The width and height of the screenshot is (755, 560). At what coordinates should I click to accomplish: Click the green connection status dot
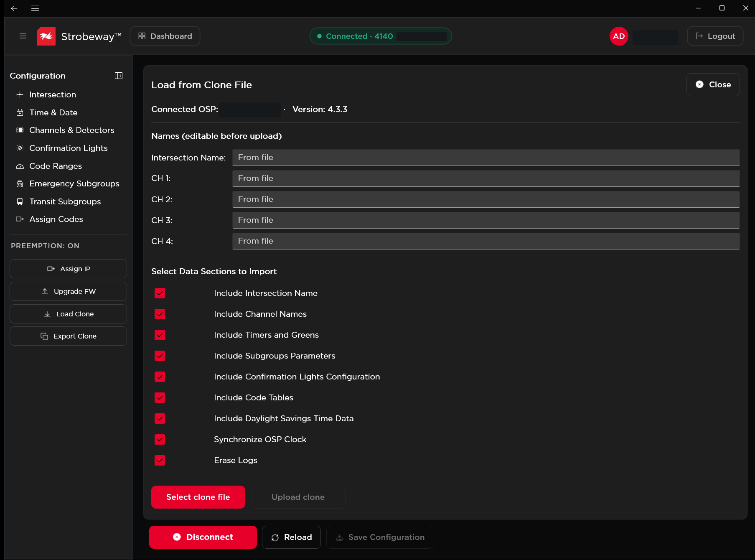pyautogui.click(x=319, y=36)
